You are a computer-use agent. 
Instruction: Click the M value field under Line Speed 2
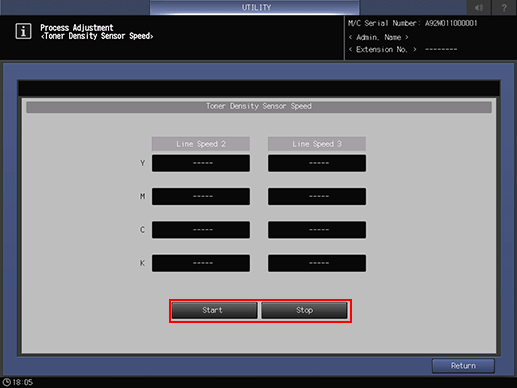coord(201,196)
